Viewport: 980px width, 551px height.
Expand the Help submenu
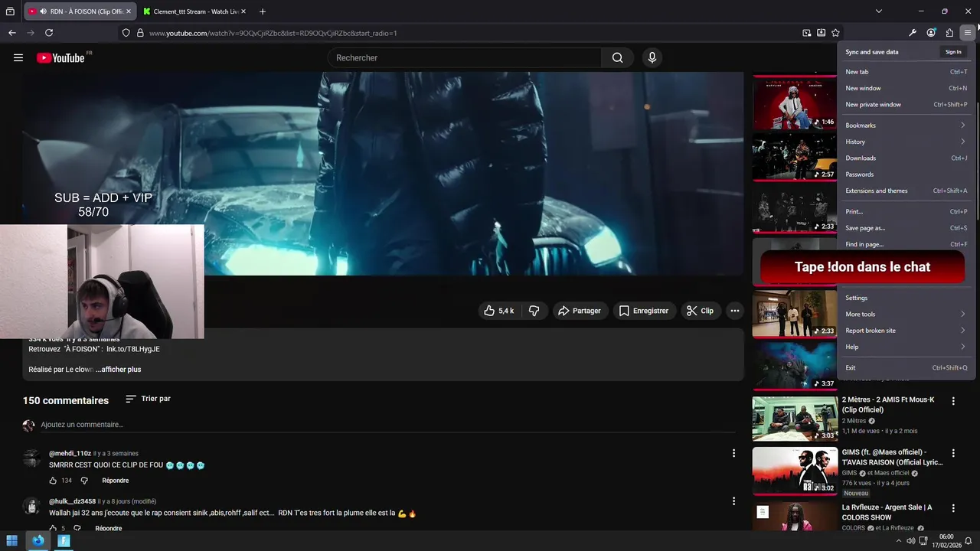[906, 347]
